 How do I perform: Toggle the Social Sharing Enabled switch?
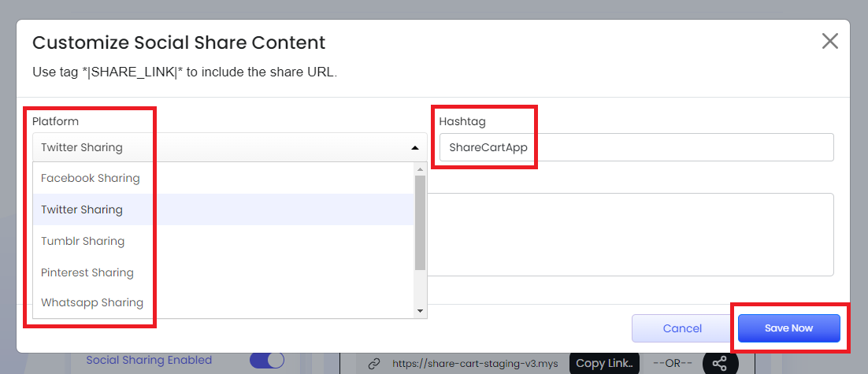coord(267,361)
